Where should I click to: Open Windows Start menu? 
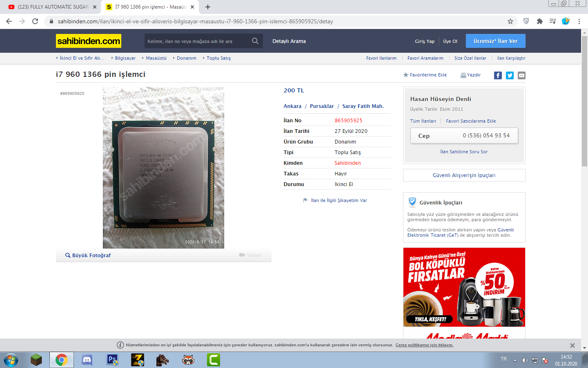point(11,360)
